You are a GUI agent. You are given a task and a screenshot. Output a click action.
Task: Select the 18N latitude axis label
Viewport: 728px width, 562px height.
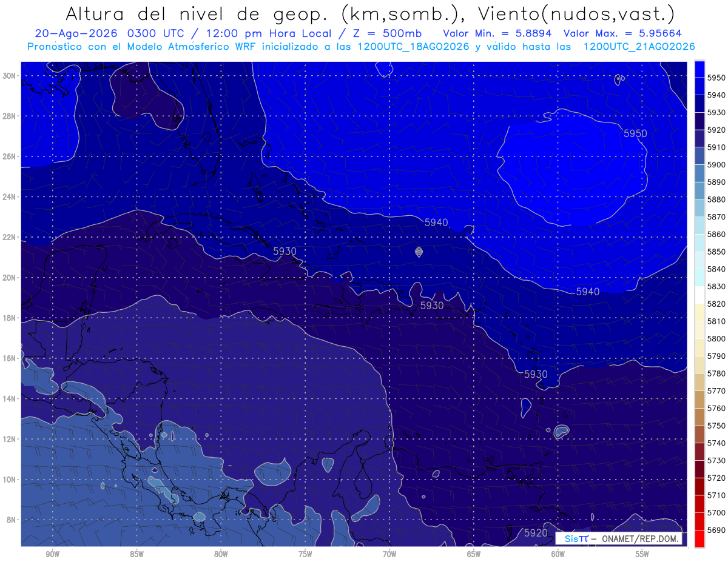pos(10,318)
